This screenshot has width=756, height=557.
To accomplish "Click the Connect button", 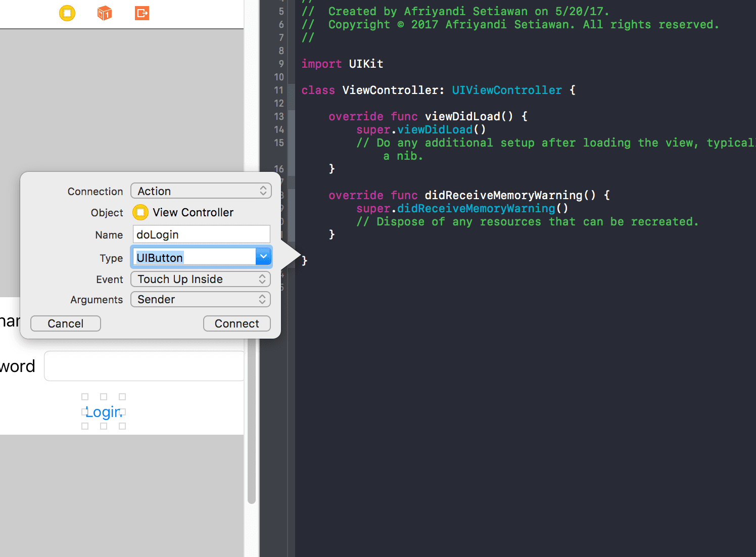I will point(237,323).
